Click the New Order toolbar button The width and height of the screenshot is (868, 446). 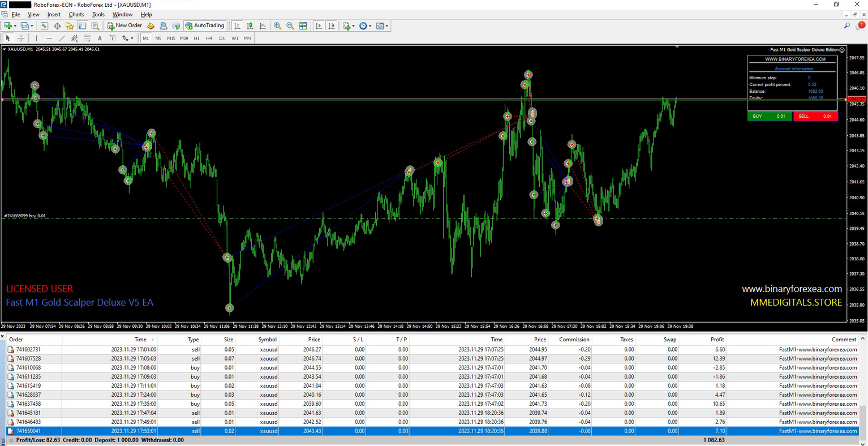[x=125, y=25]
